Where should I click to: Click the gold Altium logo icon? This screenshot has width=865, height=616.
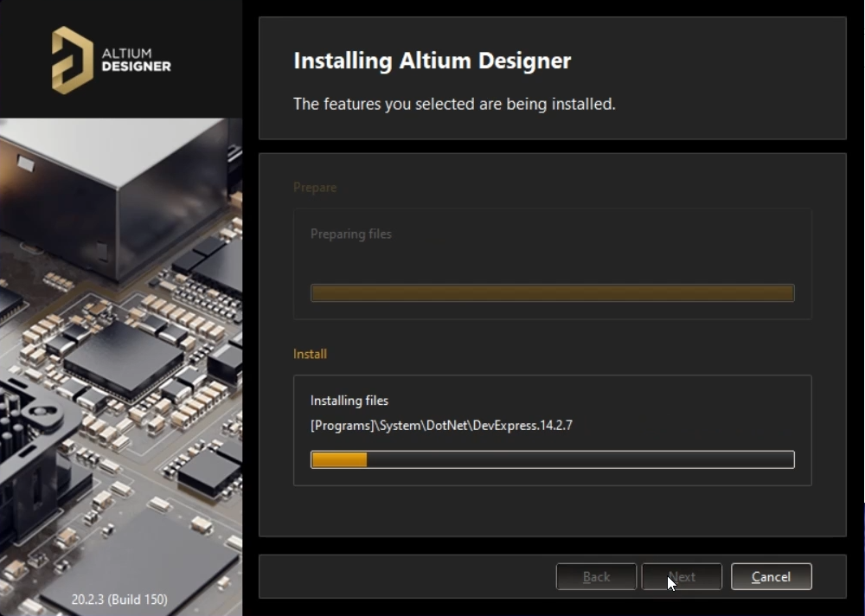[72, 60]
